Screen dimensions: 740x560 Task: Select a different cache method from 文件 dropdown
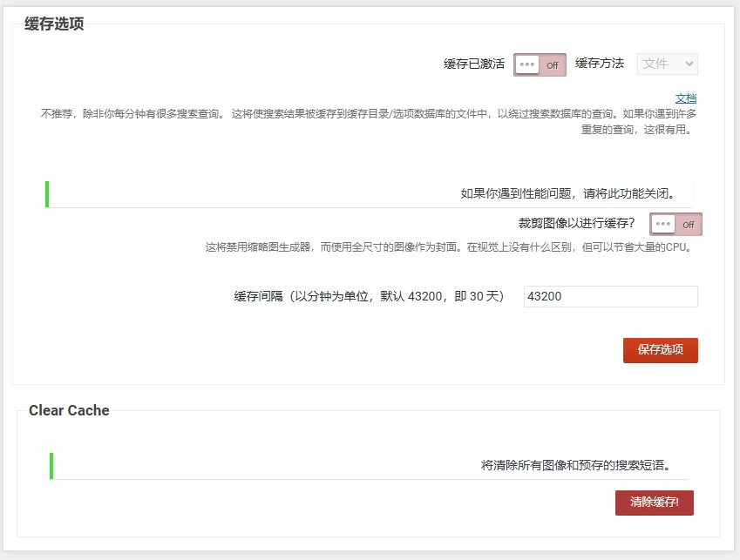[x=667, y=64]
